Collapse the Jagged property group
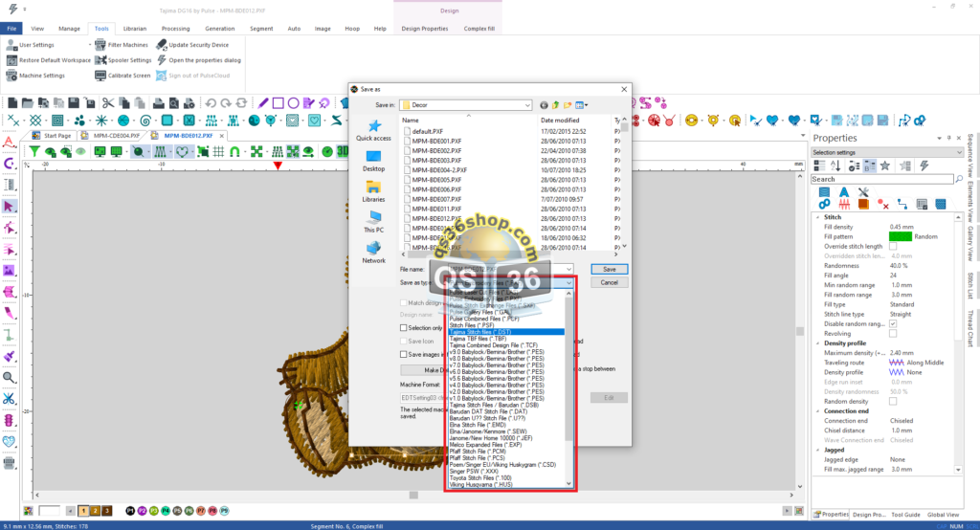 tap(817, 450)
